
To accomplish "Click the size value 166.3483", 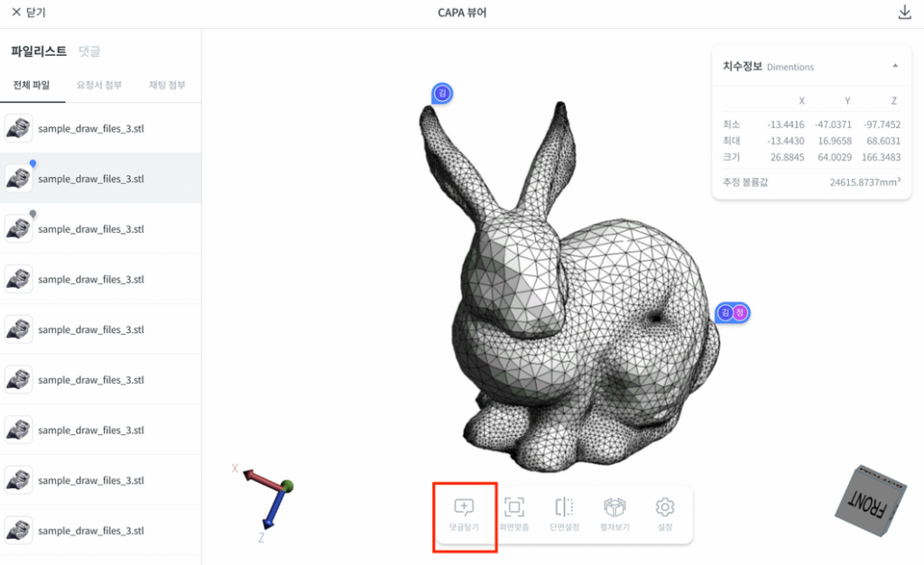I will pyautogui.click(x=881, y=157).
